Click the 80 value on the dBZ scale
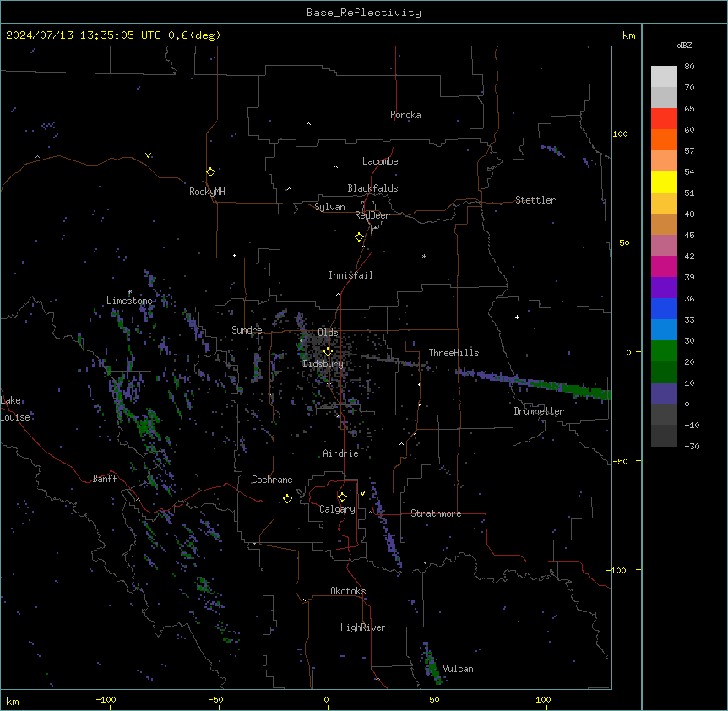The image size is (728, 711). (x=689, y=67)
